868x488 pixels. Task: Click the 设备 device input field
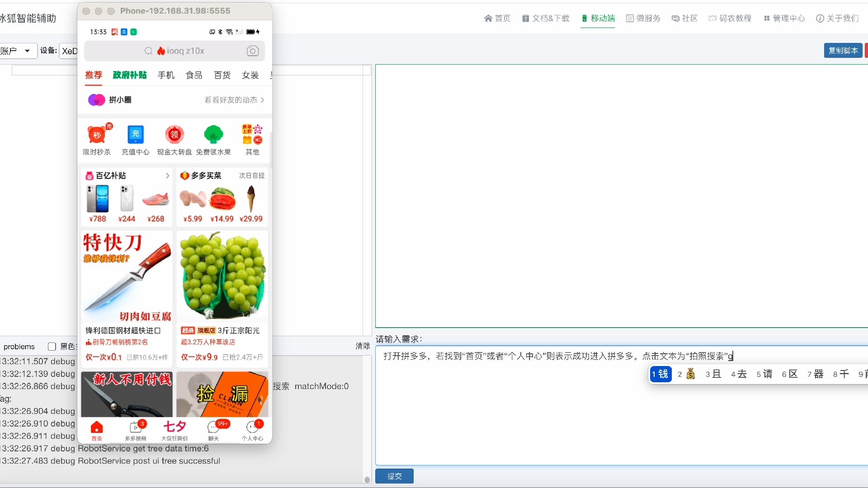click(69, 51)
